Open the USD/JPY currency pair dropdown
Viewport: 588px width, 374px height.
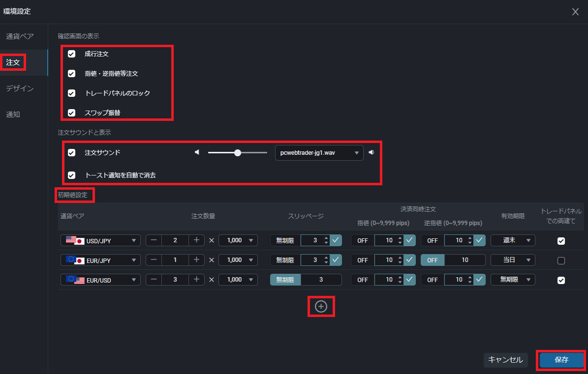(x=100, y=240)
